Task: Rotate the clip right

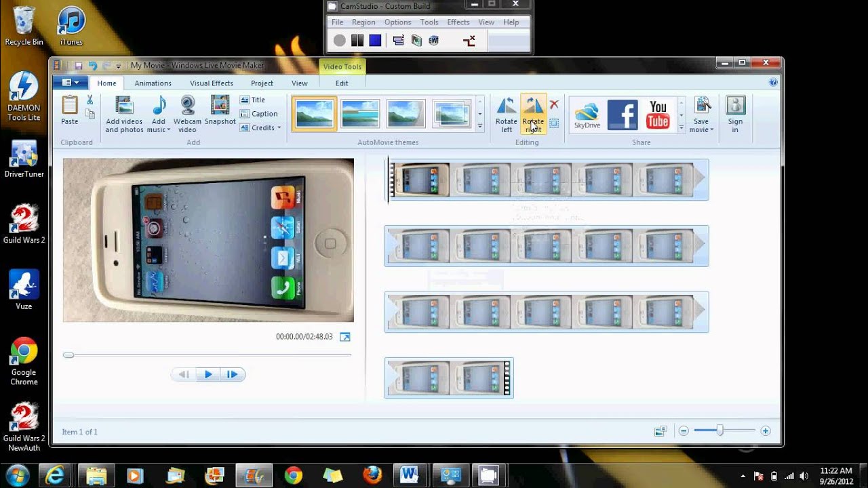Action: pos(533,114)
